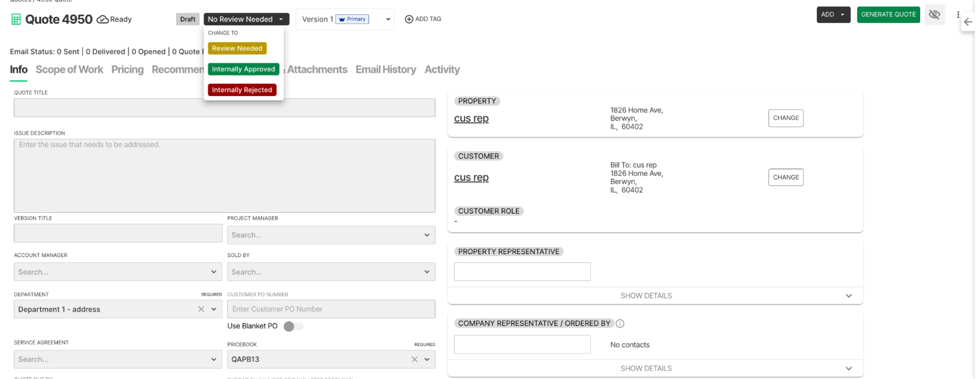Click the 'Bill To: cus rep' text
Image resolution: width=980 pixels, height=379 pixels.
[633, 165]
